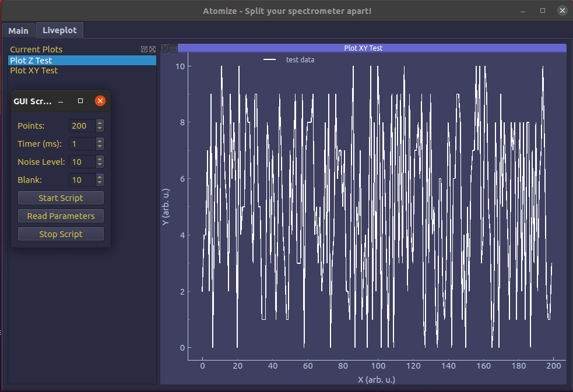Stop the running script
The width and height of the screenshot is (573, 392).
click(x=61, y=234)
